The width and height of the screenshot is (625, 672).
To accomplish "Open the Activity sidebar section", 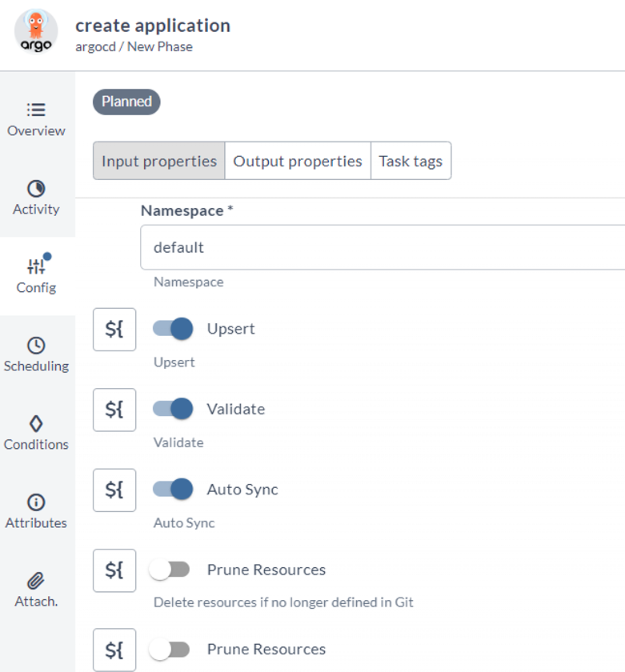I will (x=36, y=198).
